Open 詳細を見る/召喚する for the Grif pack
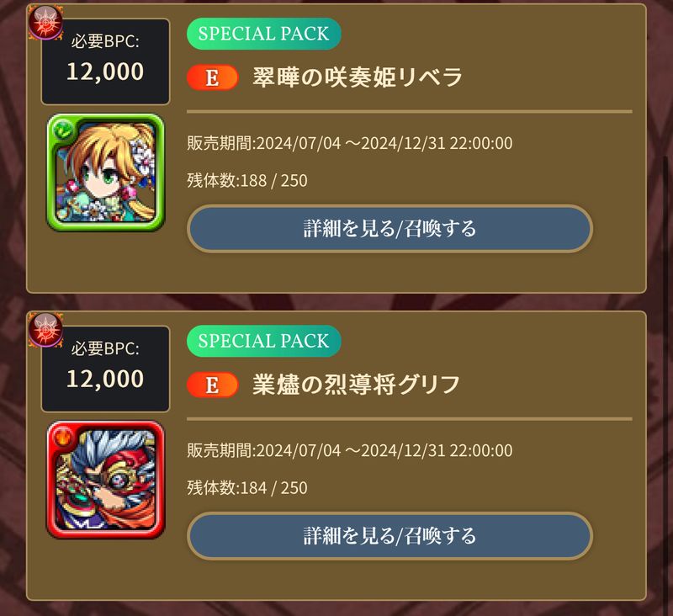This screenshot has height=616, width=673. coord(389,536)
